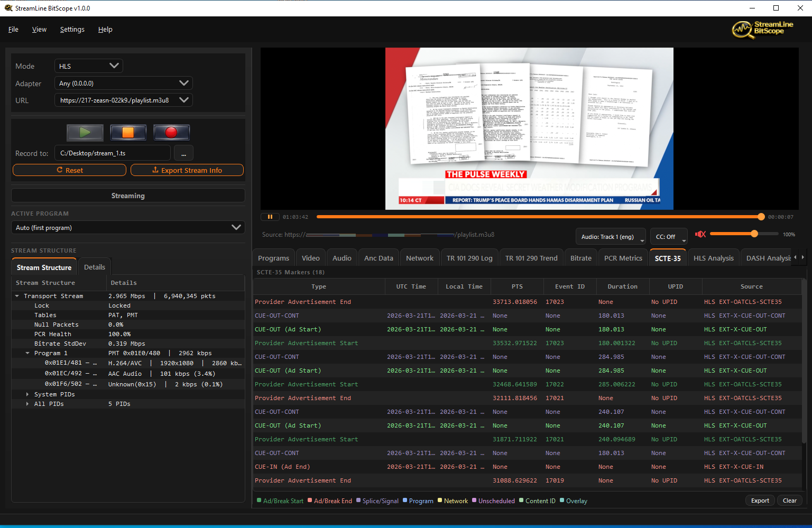Click the Record to file path field
812x528 pixels.
(113, 153)
